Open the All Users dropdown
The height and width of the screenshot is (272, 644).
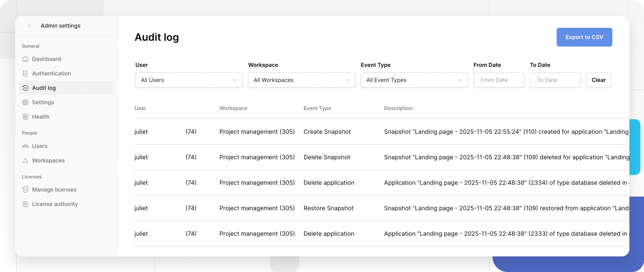click(x=188, y=80)
